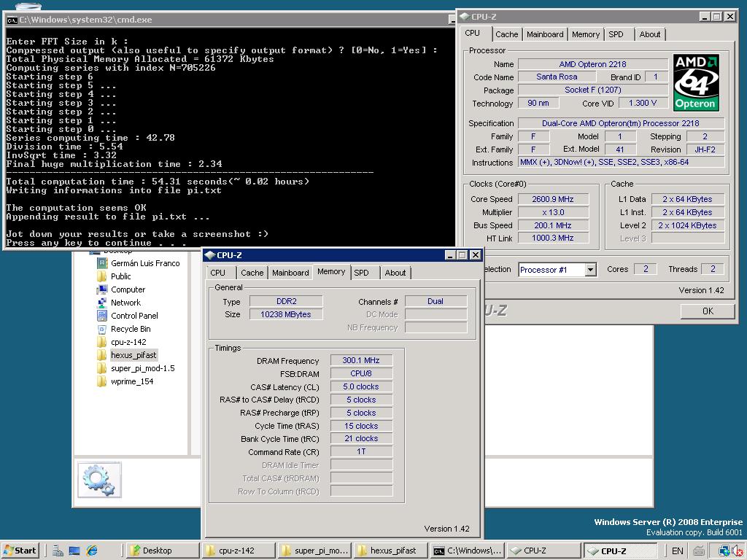Switch to the C:\Windows cmd taskbar button

point(466,551)
